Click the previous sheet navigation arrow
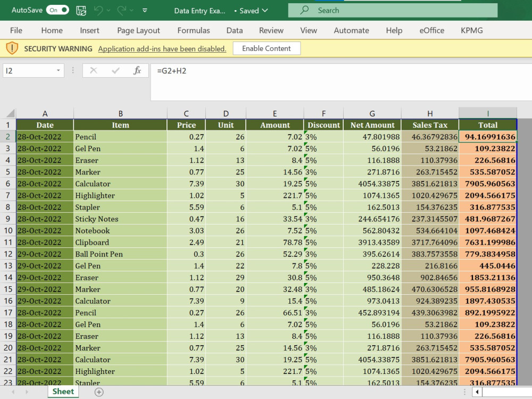The width and height of the screenshot is (532, 399). click(13, 392)
